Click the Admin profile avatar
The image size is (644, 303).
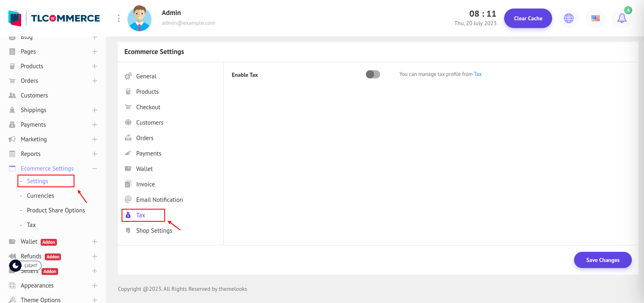[139, 18]
